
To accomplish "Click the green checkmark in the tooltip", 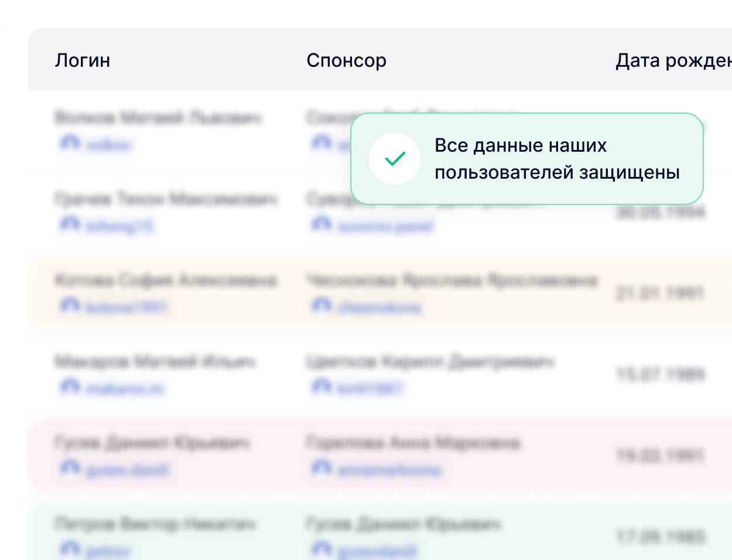I will [x=395, y=158].
